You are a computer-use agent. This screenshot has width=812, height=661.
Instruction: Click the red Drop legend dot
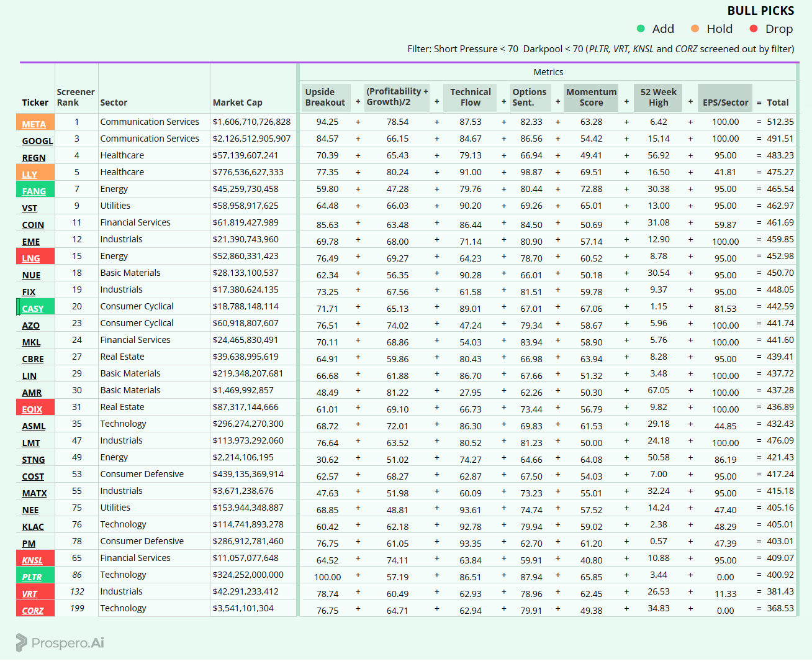(x=754, y=29)
